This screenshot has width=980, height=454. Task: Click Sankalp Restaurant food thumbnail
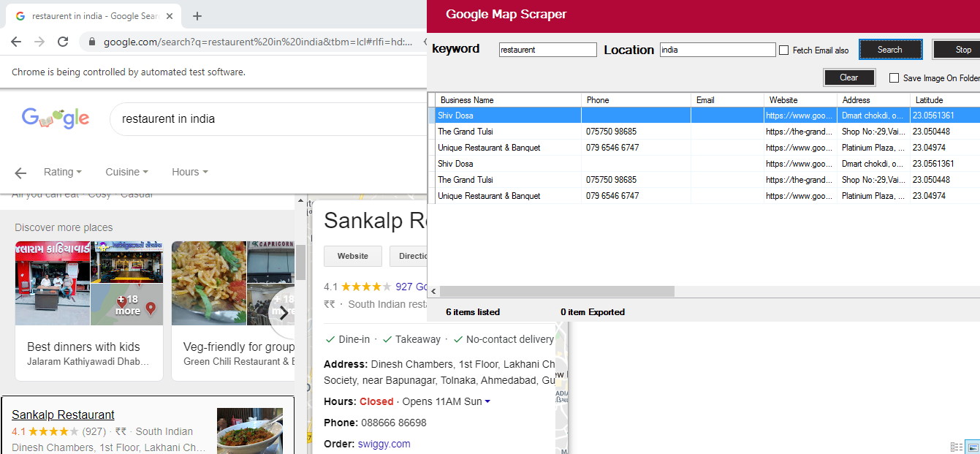(250, 431)
